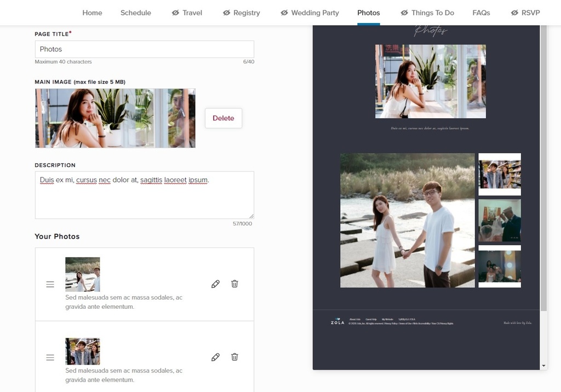The height and width of the screenshot is (392, 561).
Task: Click into the Description text area
Action: point(145,195)
